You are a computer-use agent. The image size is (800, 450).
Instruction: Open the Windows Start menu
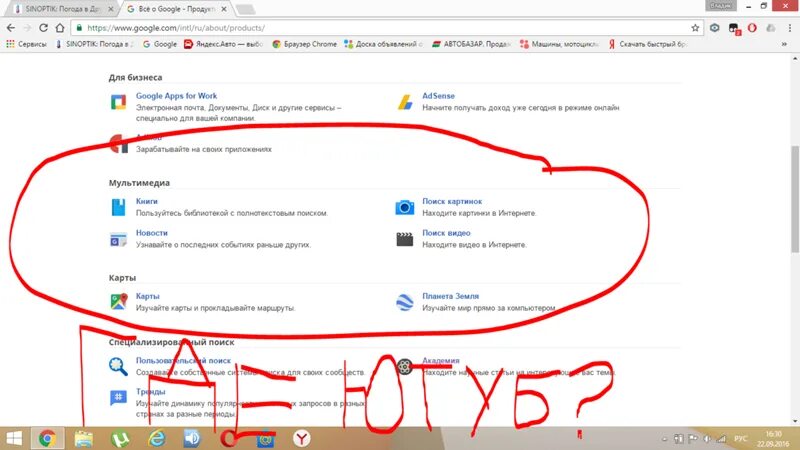coord(14,439)
